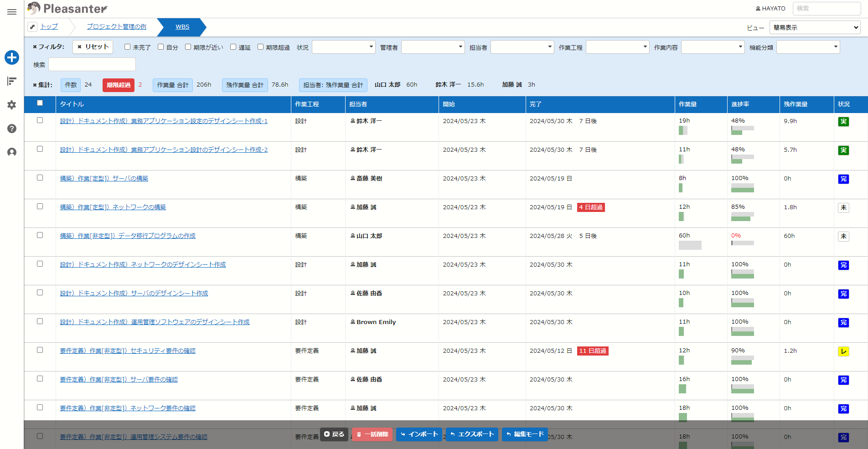Click the link icon beside トップ breadcrumb

(x=32, y=27)
